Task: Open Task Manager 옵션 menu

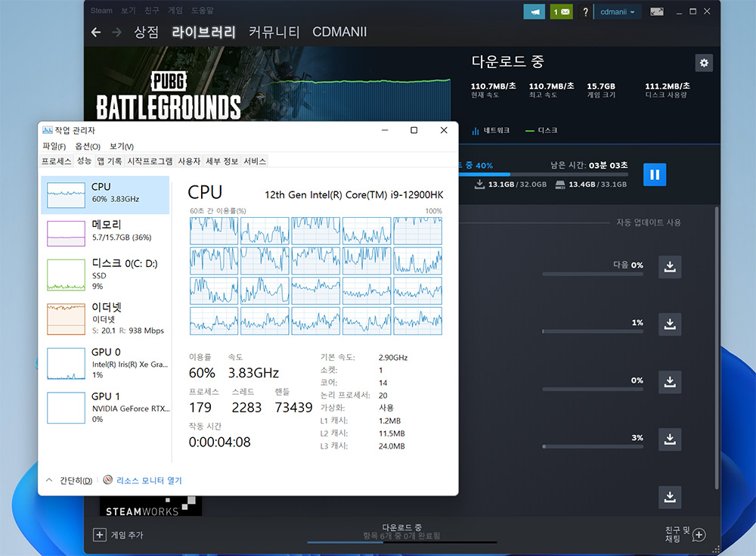Action: click(x=87, y=146)
